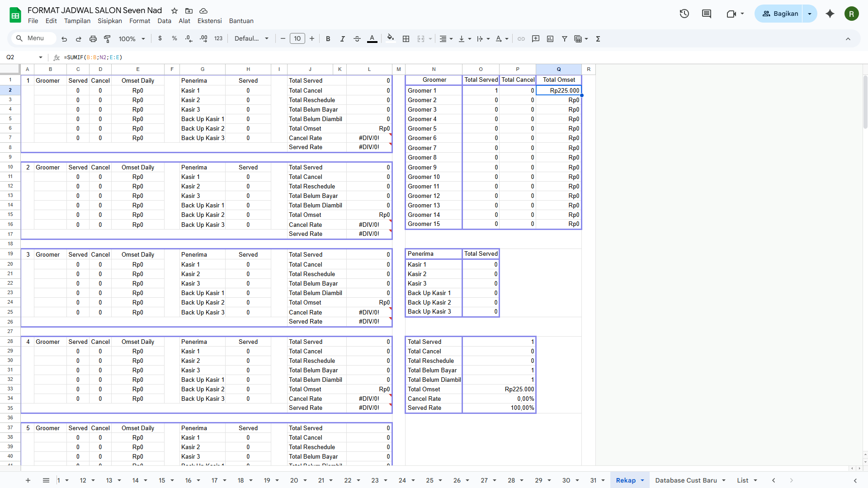Open the Rekap sheet tab dropdown arrow
868x488 pixels.
click(642, 480)
